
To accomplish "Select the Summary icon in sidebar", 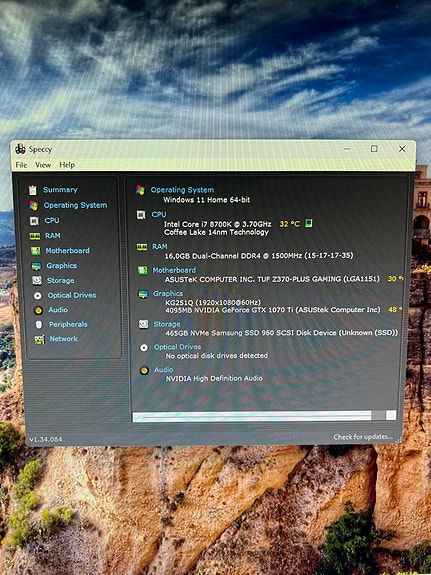I will point(33,190).
